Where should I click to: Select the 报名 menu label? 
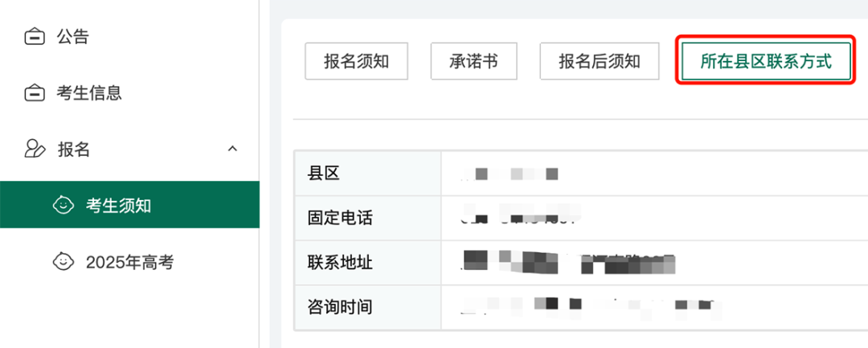coord(73,149)
